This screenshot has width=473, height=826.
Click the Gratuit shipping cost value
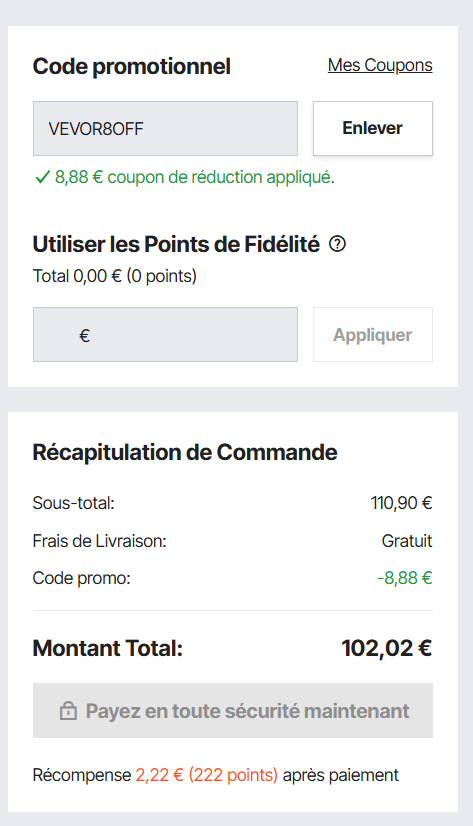click(407, 541)
